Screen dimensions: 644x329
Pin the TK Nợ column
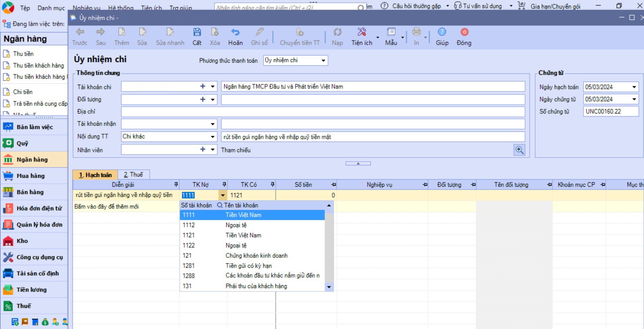224,184
